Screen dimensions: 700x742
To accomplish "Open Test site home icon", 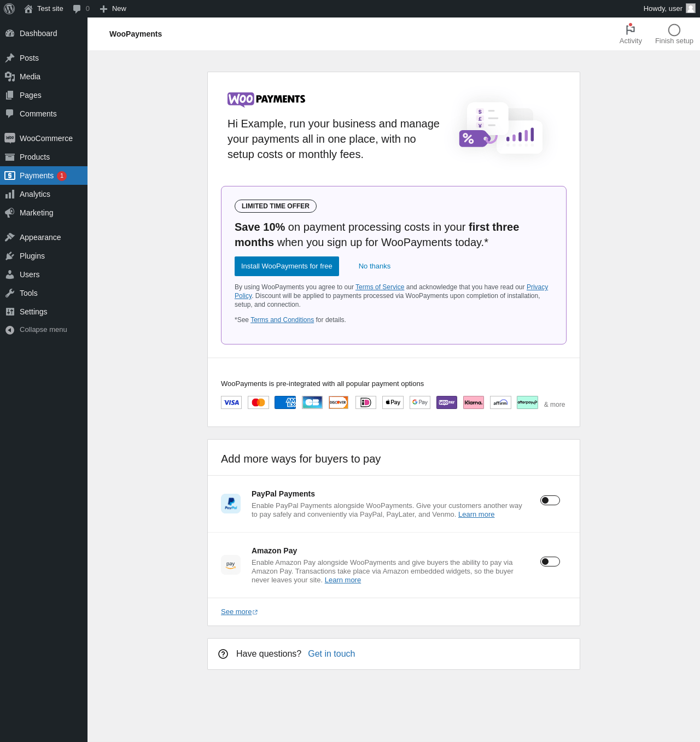I will (x=28, y=9).
